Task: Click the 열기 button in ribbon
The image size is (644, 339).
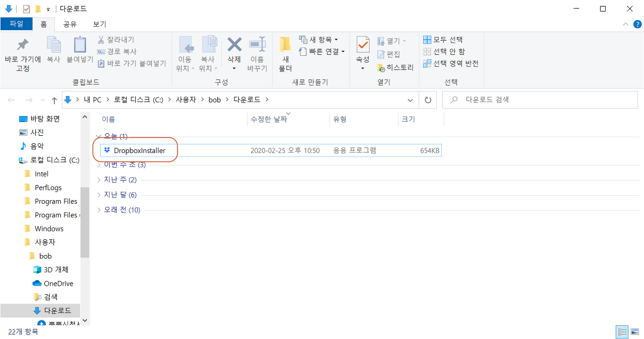Action: coord(391,41)
